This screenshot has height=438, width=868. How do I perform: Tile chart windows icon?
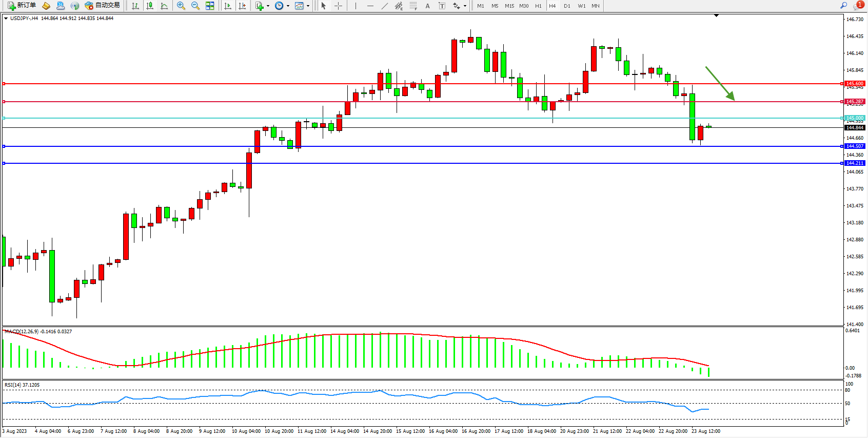(x=210, y=6)
